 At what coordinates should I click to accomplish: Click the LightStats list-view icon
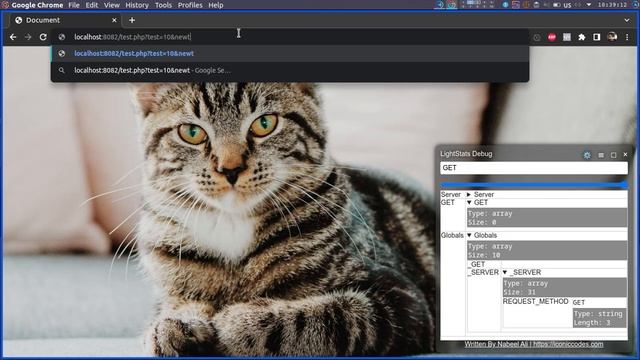click(601, 155)
